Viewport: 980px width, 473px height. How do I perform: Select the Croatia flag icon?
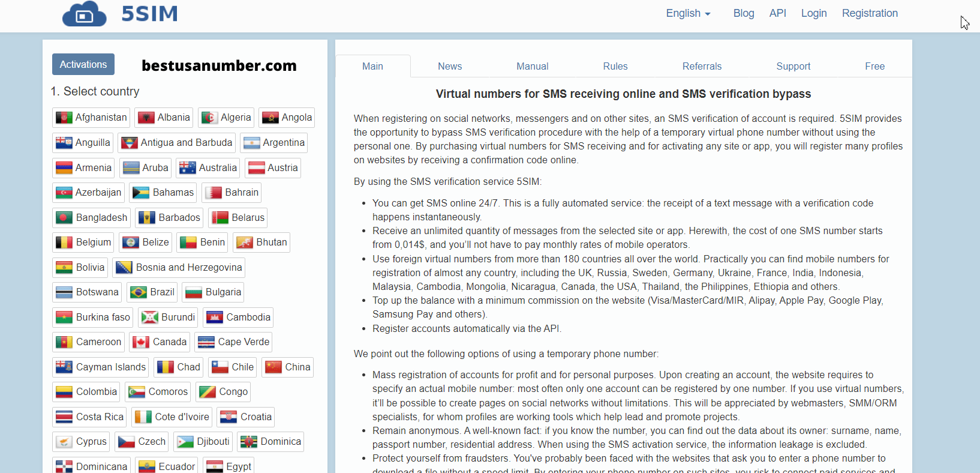click(229, 417)
